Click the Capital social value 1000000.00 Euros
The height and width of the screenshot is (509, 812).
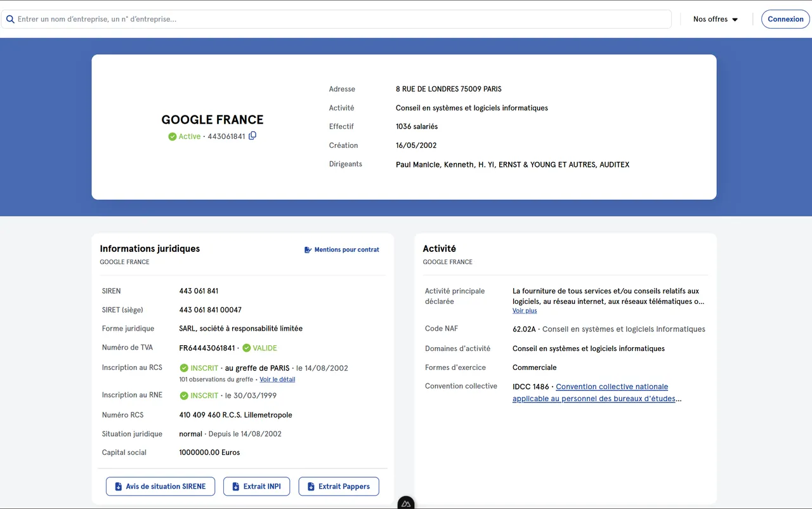(210, 453)
